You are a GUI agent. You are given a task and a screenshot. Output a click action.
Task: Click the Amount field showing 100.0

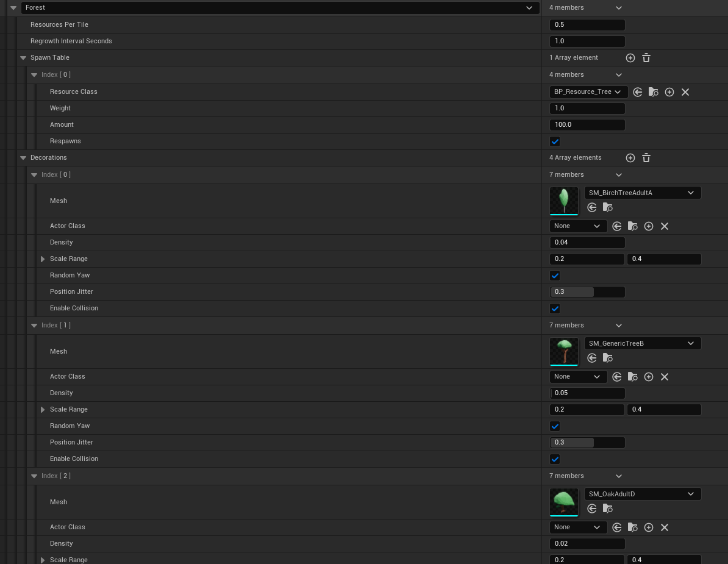pos(587,125)
